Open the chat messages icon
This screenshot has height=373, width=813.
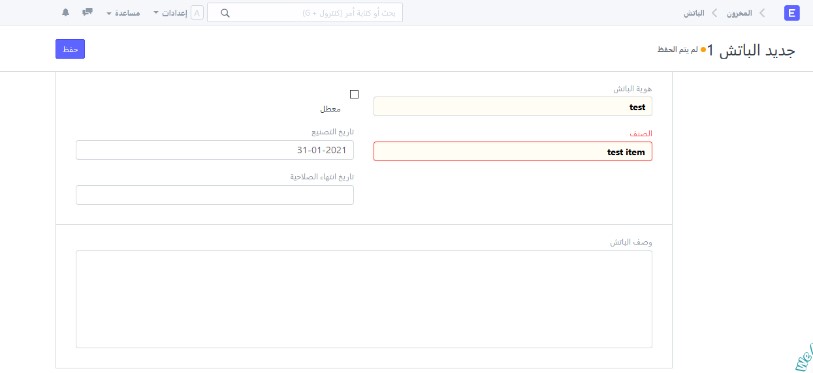tap(88, 12)
